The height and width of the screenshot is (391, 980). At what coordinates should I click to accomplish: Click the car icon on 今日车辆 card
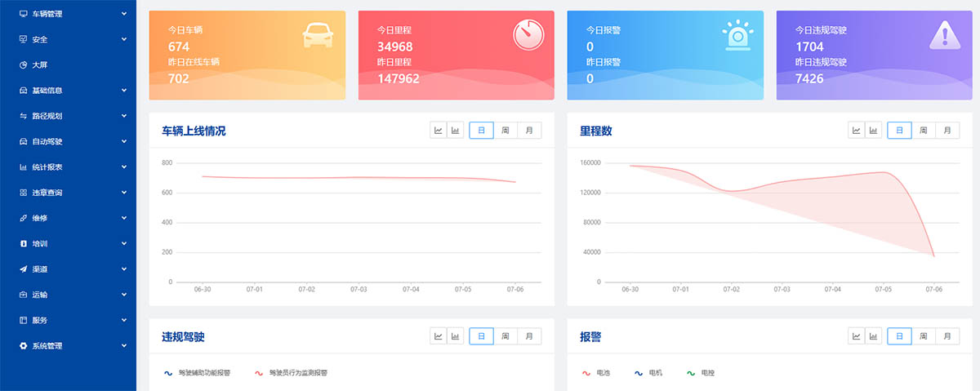(x=318, y=34)
